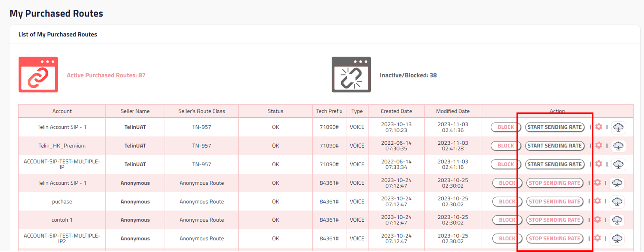Start sending rate for TelinUAT ACCOUNT-SIP-TEST-MULTIPLE-IP
The width and height of the screenshot is (644, 252).
point(554,164)
